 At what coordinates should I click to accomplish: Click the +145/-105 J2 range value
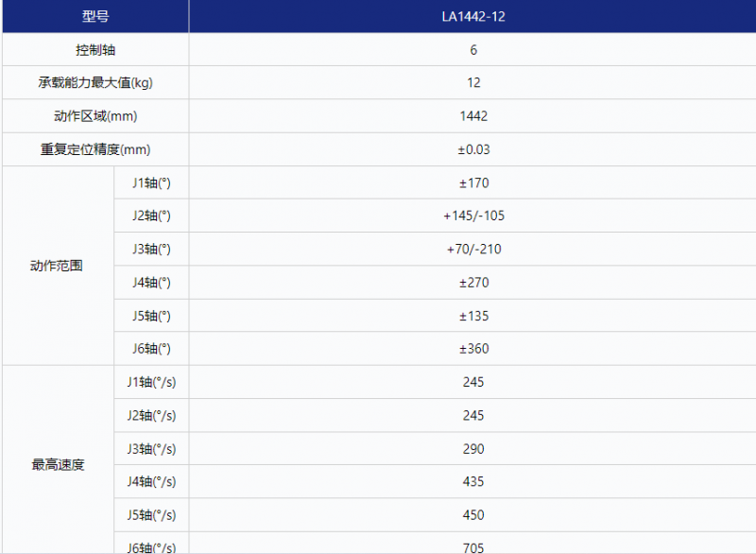[473, 216]
